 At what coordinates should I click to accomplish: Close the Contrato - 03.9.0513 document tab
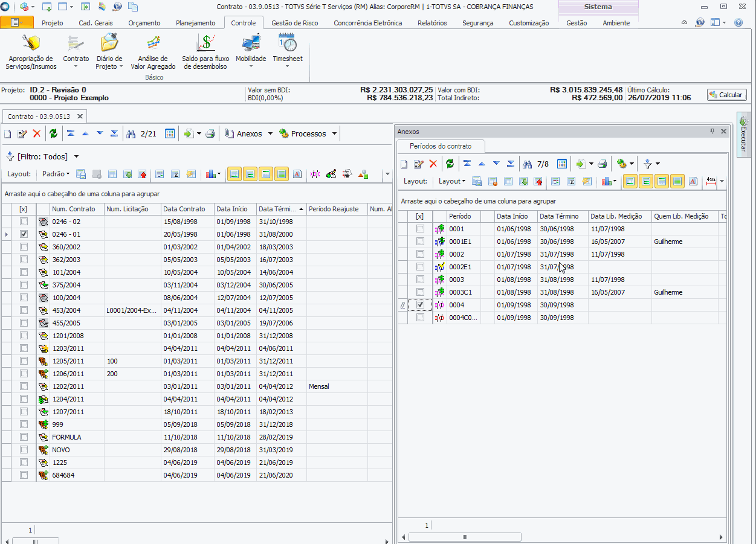79,116
